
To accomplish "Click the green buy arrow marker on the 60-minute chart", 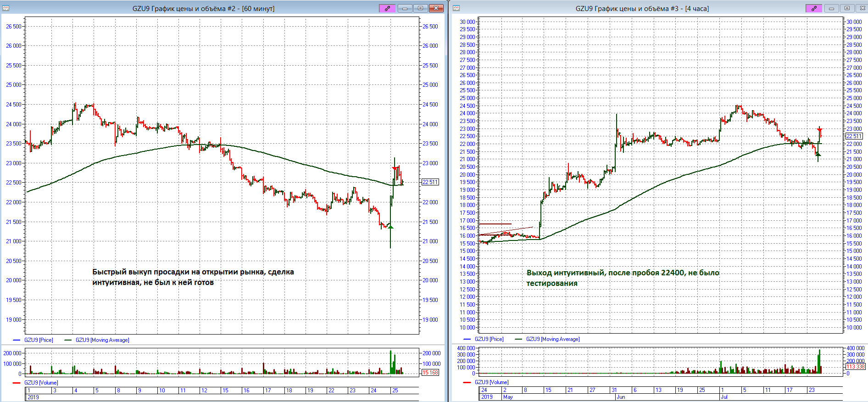I will 390,226.
